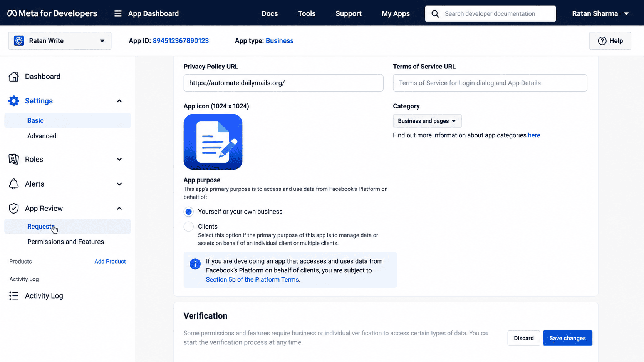This screenshot has height=362, width=644.
Task: Open Requests under App Review
Action: tap(67, 227)
